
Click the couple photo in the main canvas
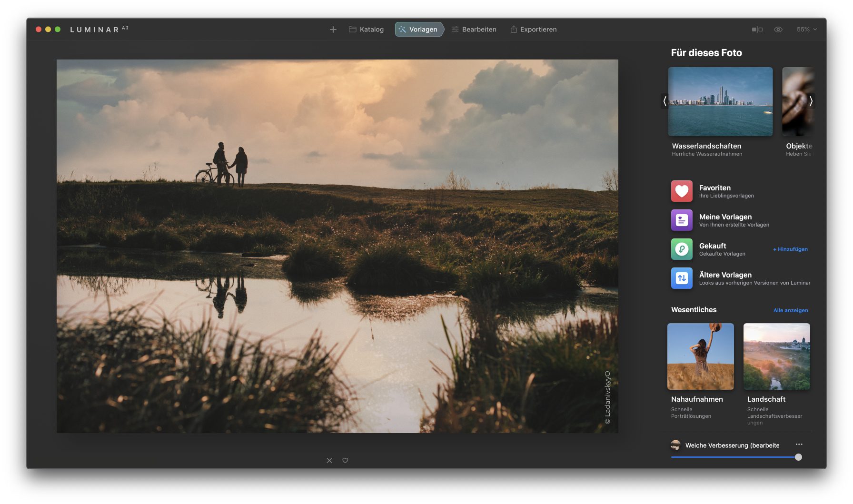pyautogui.click(x=337, y=246)
